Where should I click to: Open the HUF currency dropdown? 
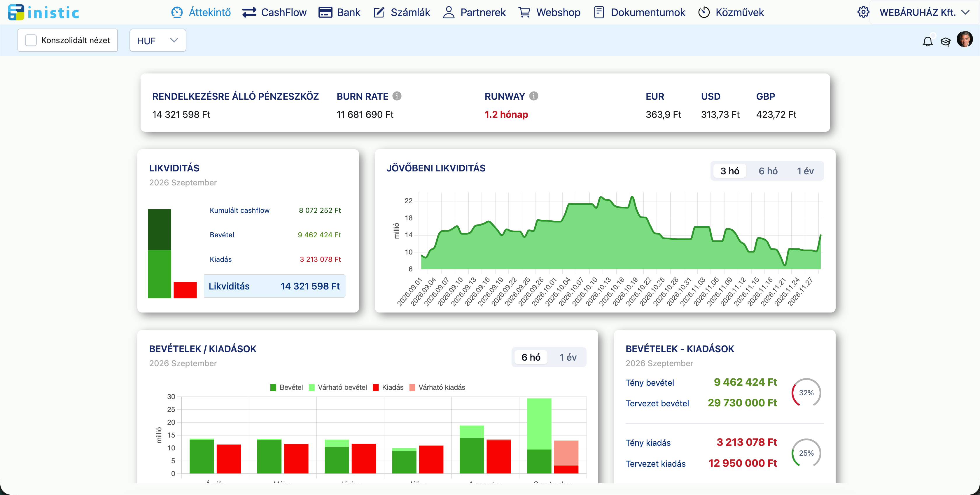coord(157,40)
